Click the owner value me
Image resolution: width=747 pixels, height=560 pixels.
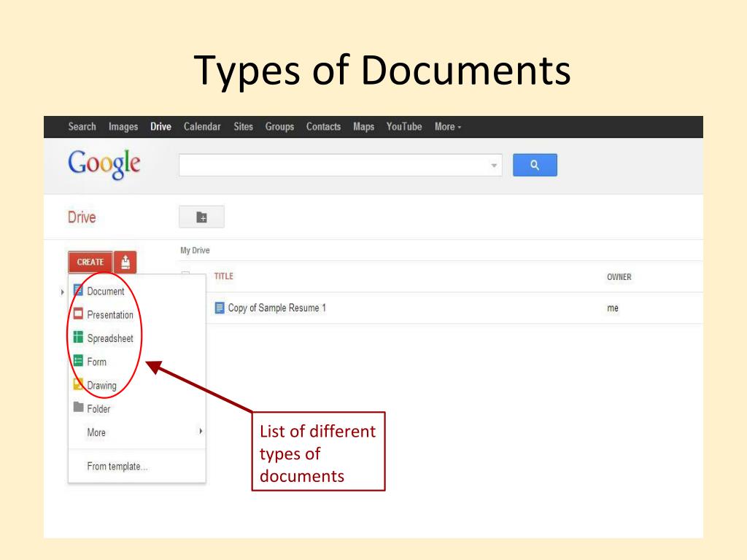click(613, 308)
